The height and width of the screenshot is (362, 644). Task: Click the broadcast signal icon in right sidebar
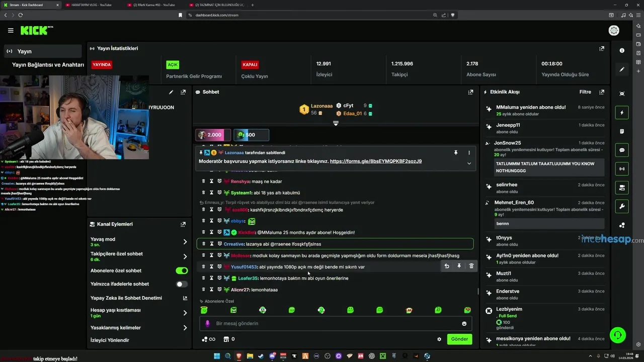(622, 169)
